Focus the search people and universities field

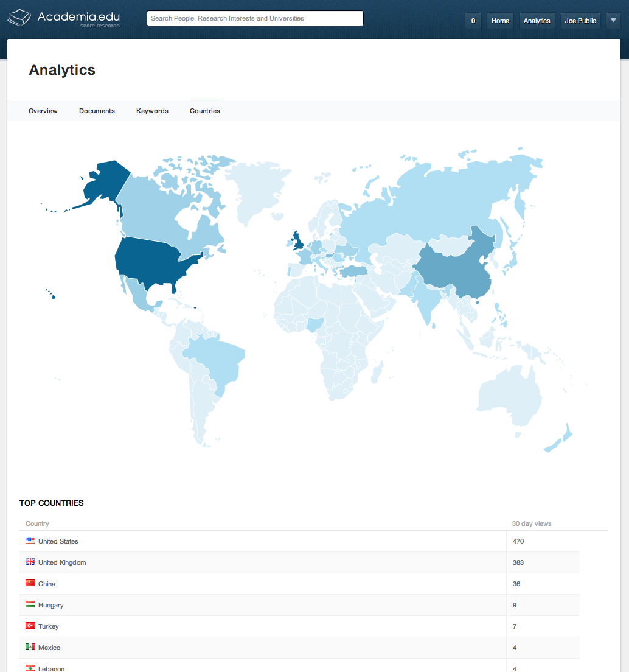tap(255, 18)
